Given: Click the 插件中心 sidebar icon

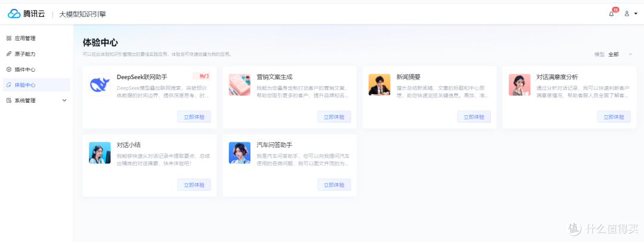Looking at the screenshot, I should click(x=8, y=69).
